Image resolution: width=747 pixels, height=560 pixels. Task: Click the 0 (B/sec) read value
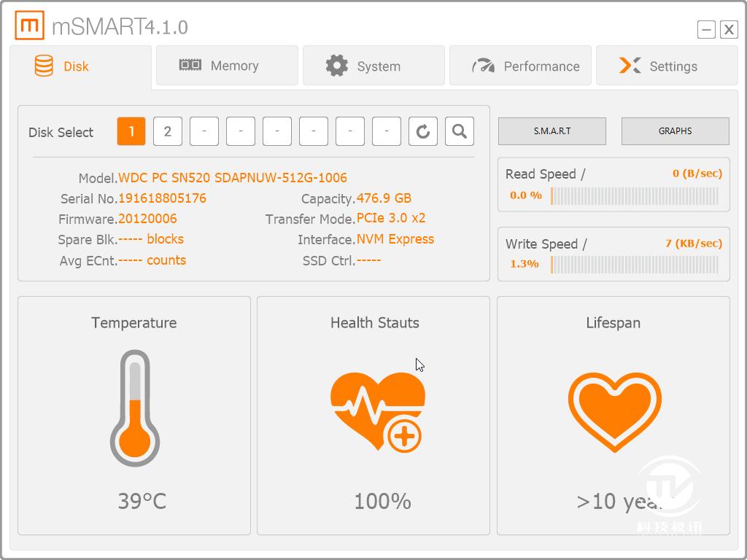[x=697, y=174]
